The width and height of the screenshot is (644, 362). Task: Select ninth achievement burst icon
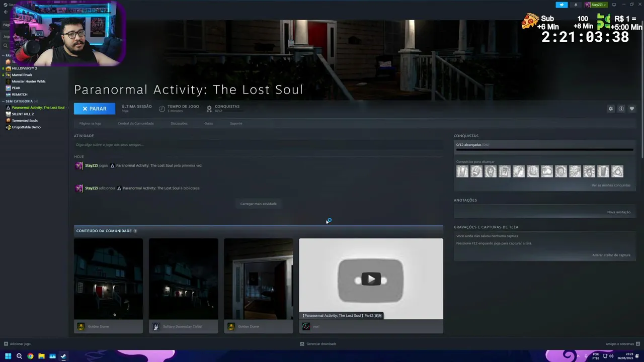click(x=575, y=171)
